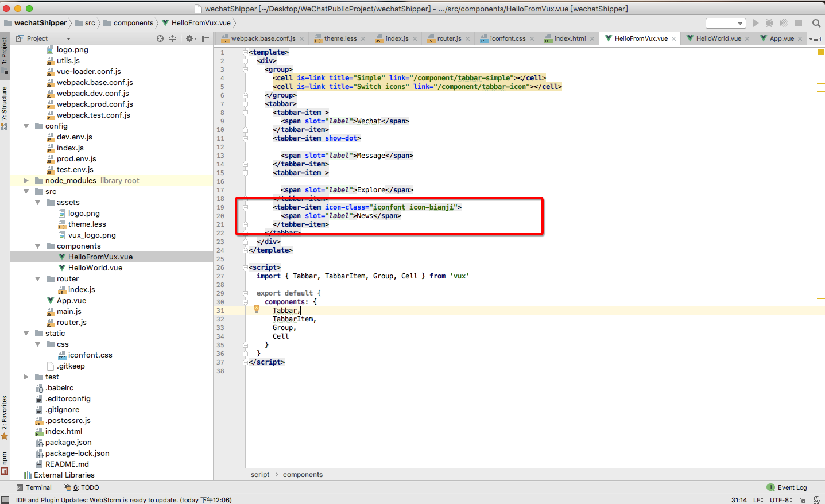Close the App.vue editor tab
The width and height of the screenshot is (825, 504).
800,39
